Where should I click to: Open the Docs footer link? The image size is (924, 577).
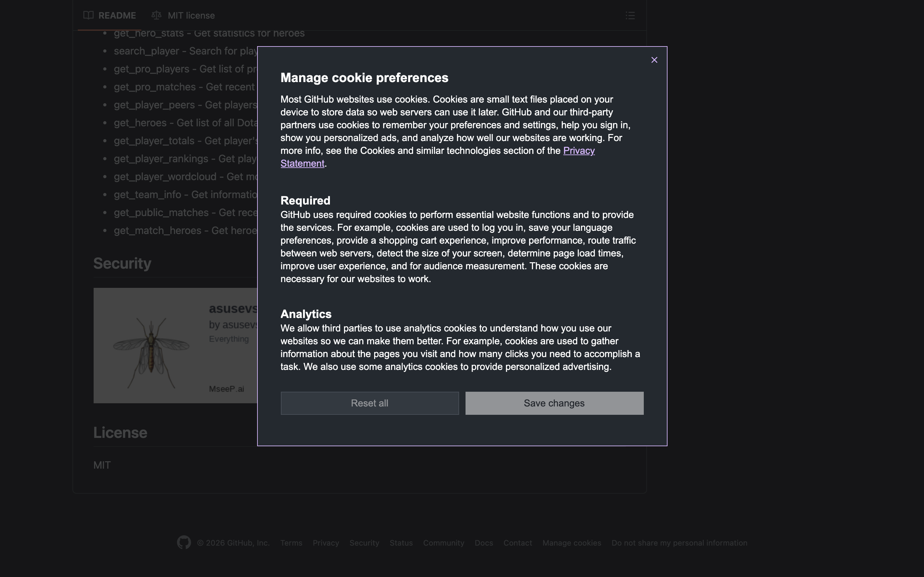tap(483, 543)
